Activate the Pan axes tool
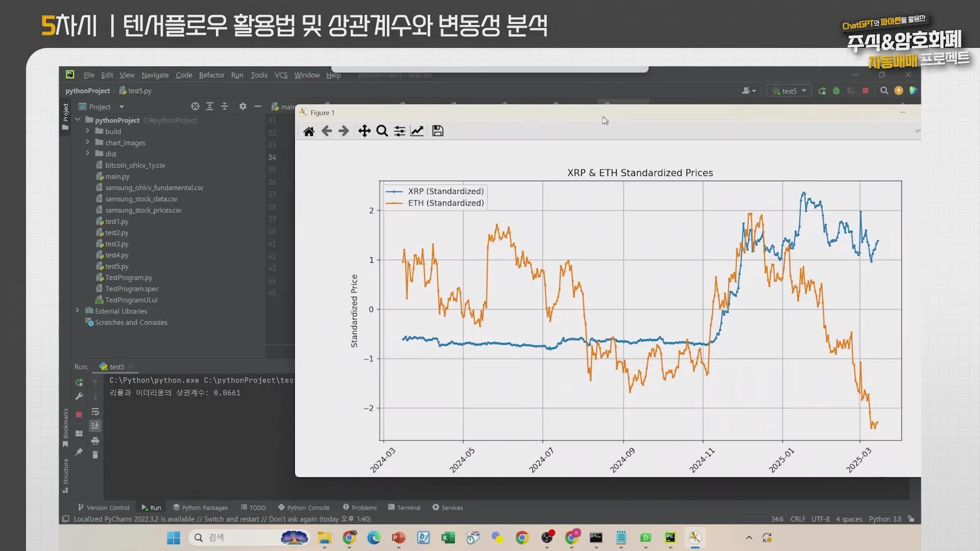This screenshot has width=980, height=551. (x=364, y=131)
